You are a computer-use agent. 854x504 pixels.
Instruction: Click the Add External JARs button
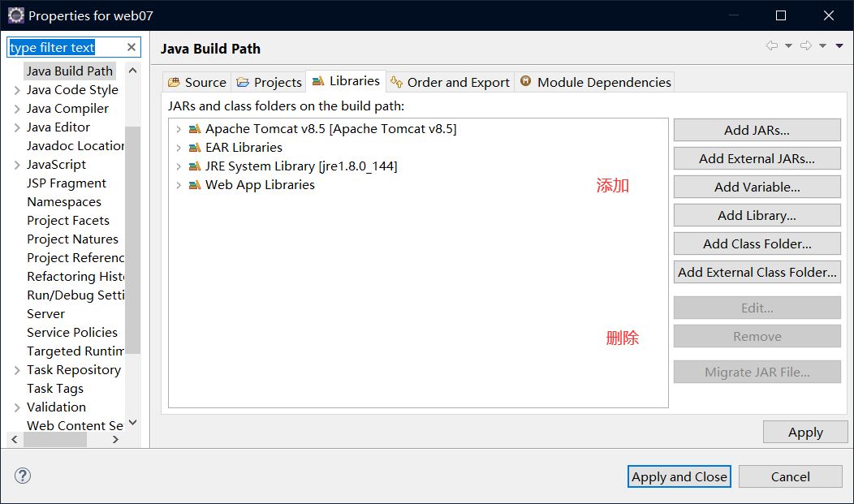point(757,158)
